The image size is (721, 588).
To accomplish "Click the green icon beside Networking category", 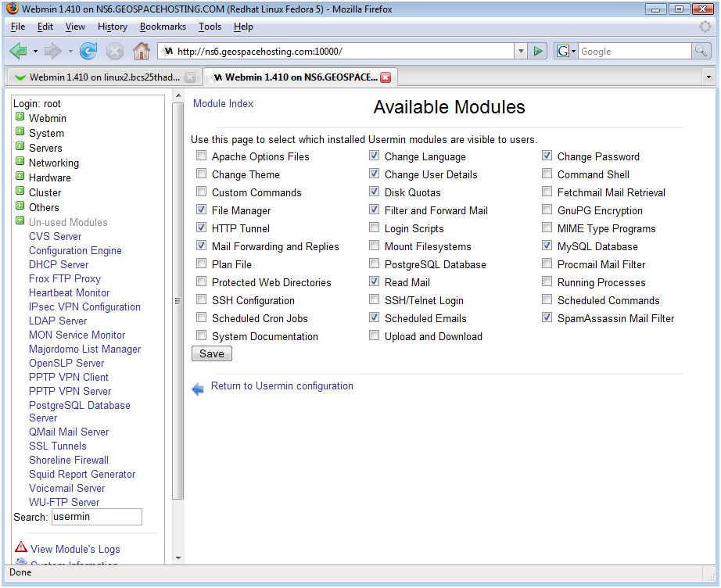I will [x=20, y=161].
